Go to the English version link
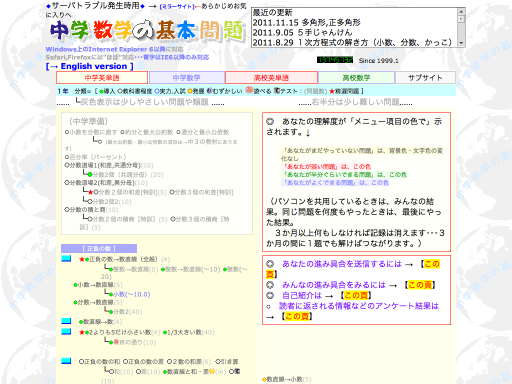 (90, 66)
